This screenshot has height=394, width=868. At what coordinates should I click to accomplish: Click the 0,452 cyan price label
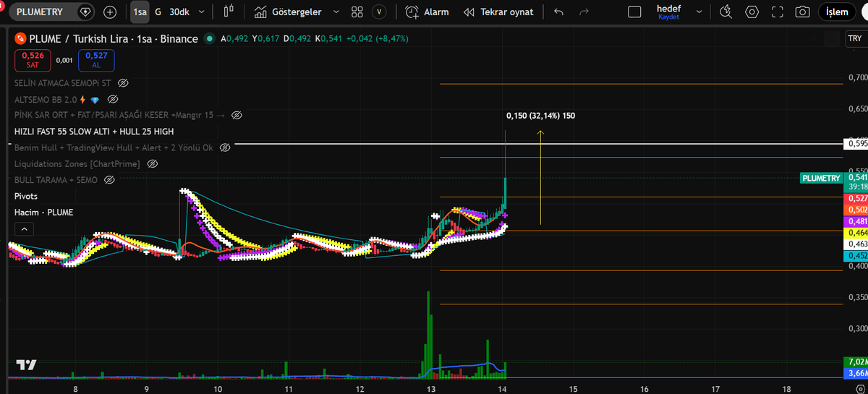(856, 255)
